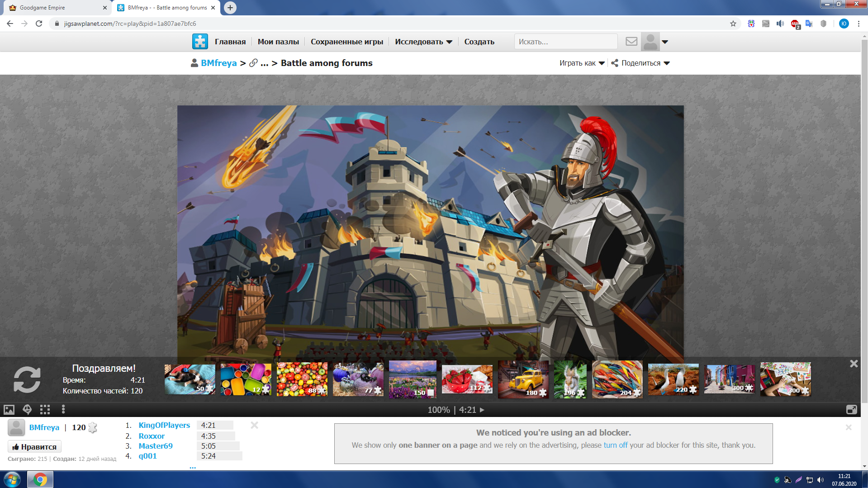868x488 pixels.
Task: Click the puzzle piece icon next to 120
Action: 93,428
